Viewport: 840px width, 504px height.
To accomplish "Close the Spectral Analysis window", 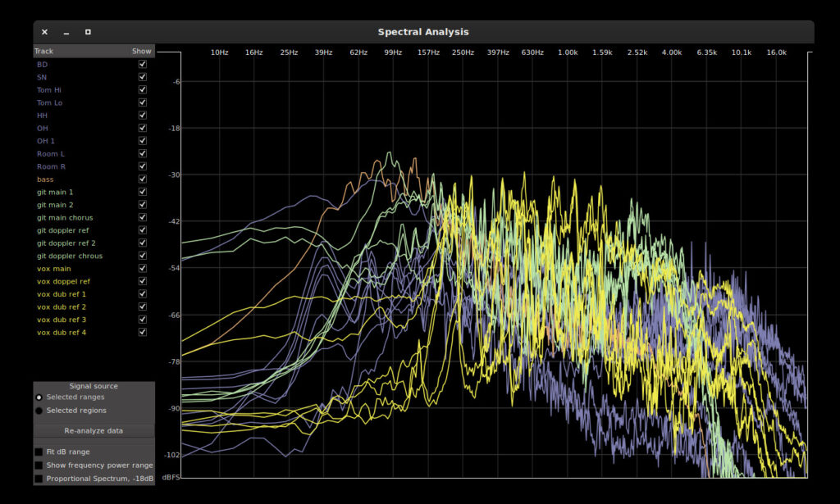I will 45,32.
